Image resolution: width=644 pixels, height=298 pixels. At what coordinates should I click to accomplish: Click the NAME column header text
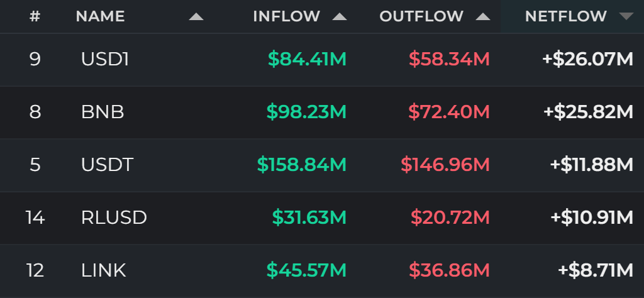click(x=100, y=16)
